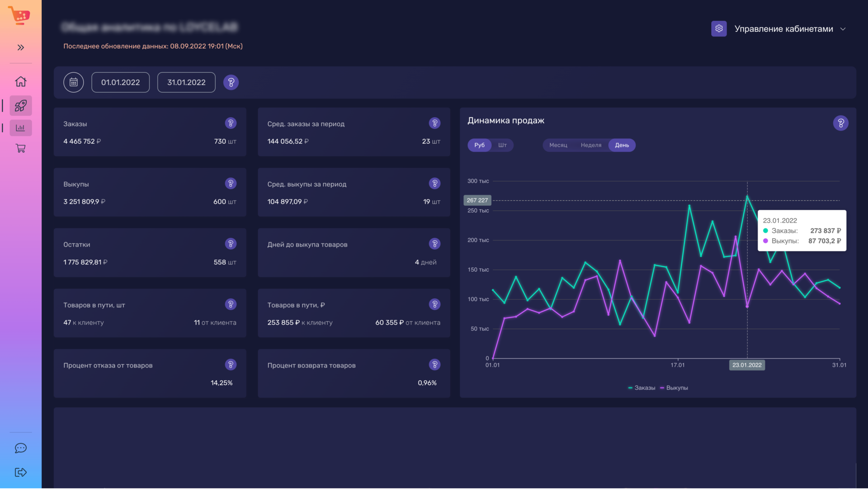Switch chart units to Шт
Image resolution: width=868 pixels, height=496 pixels.
coord(502,145)
